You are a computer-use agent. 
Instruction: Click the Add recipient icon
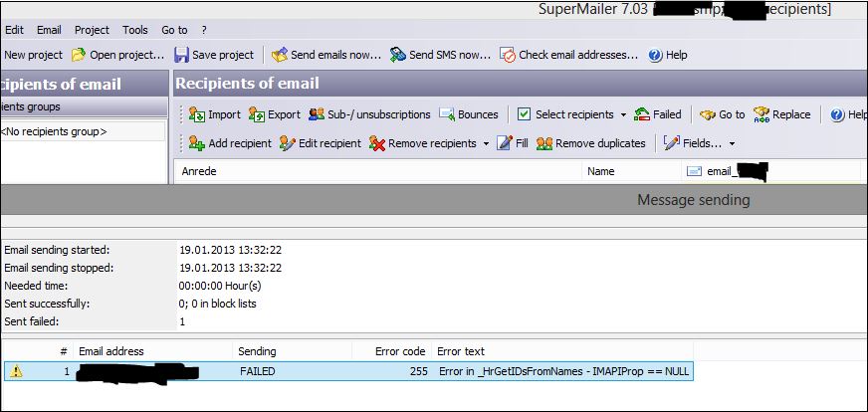[x=196, y=143]
